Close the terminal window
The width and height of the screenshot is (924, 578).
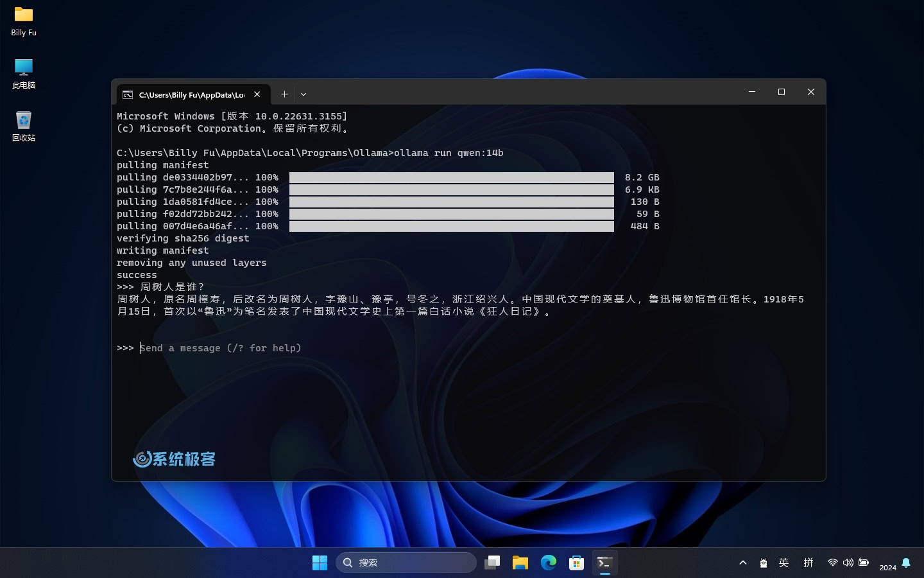pyautogui.click(x=811, y=92)
